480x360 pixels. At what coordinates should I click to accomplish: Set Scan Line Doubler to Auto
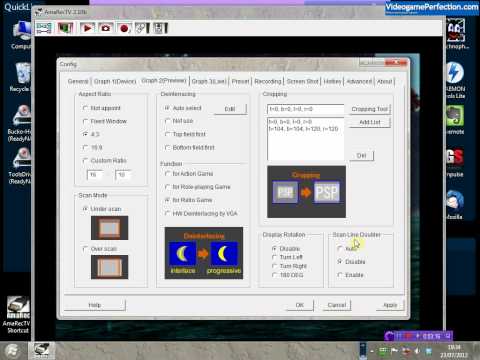pyautogui.click(x=347, y=248)
